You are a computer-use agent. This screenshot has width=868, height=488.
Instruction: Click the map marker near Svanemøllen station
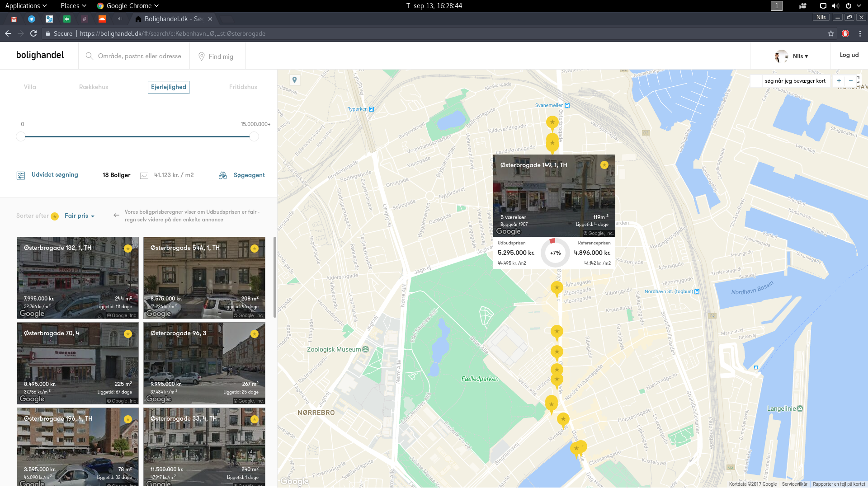click(552, 123)
